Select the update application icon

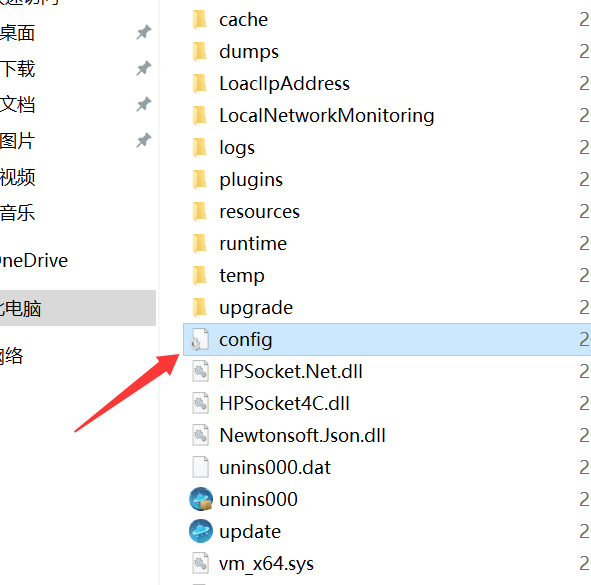point(201,531)
